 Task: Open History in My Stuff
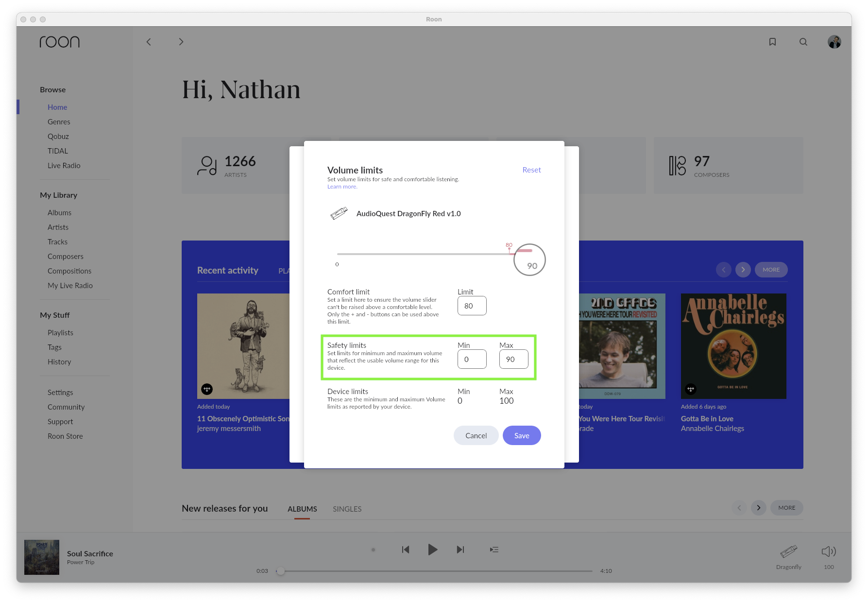click(59, 362)
